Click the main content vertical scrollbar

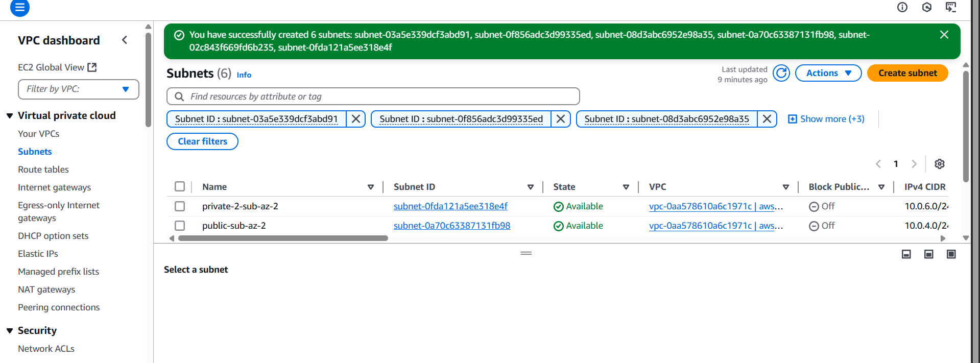pyautogui.click(x=966, y=126)
